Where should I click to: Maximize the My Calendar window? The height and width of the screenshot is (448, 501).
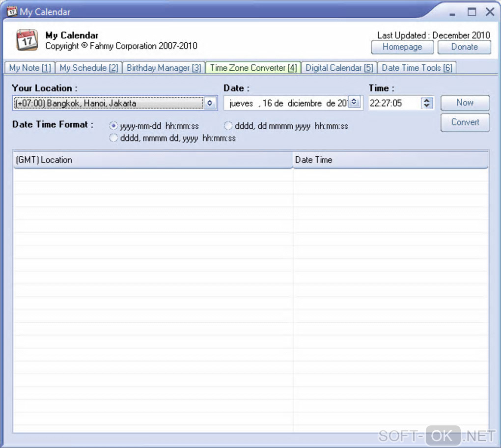[472, 12]
